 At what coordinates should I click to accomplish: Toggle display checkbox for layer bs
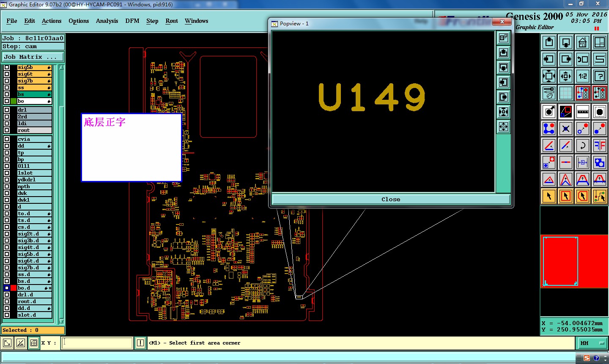tap(7, 94)
